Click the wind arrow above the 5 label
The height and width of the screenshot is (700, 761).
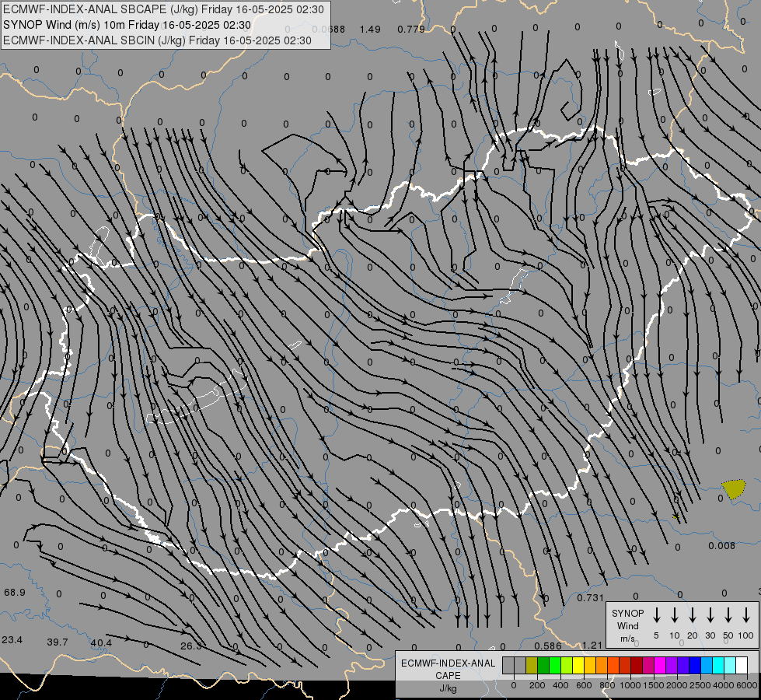point(657,615)
